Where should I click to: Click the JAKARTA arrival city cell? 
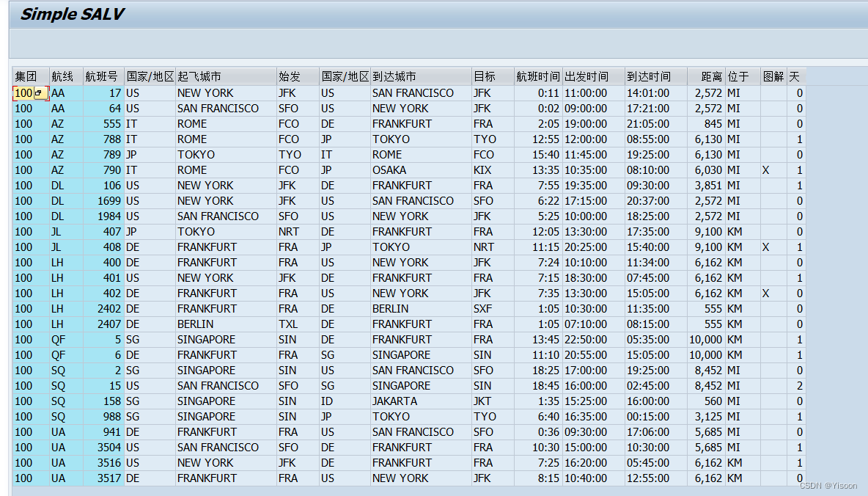(x=421, y=401)
